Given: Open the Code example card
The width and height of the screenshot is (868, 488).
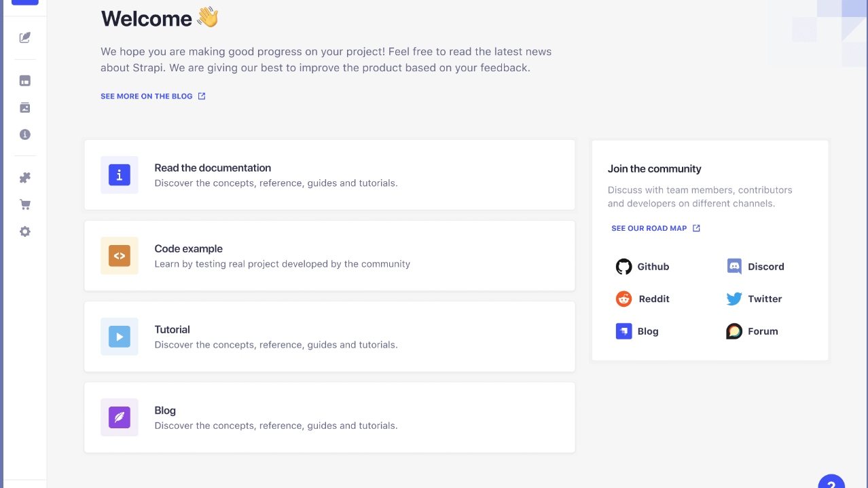Looking at the screenshot, I should pos(329,256).
